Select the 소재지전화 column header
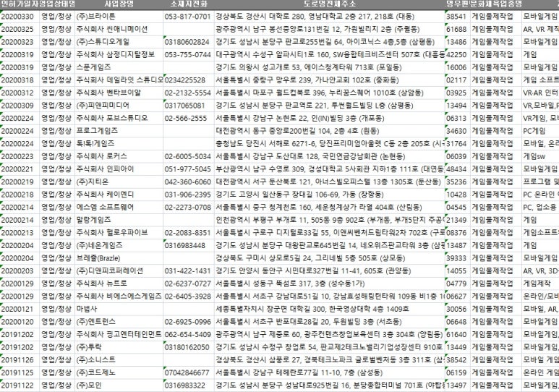 tap(189, 4)
